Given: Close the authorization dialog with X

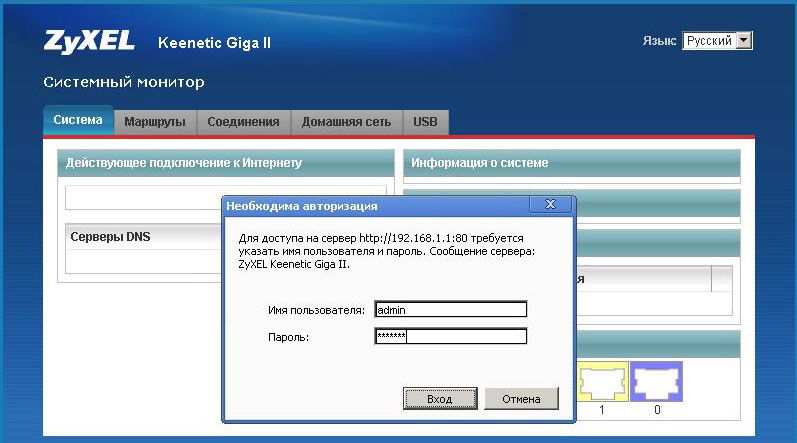Looking at the screenshot, I should click(x=550, y=204).
